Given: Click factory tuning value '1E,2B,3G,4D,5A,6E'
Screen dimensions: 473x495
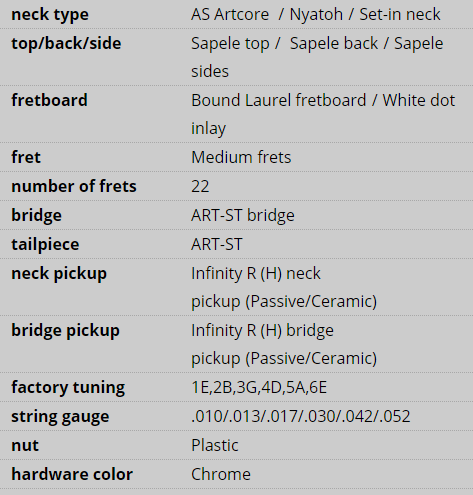Looking at the screenshot, I should tap(259, 387).
